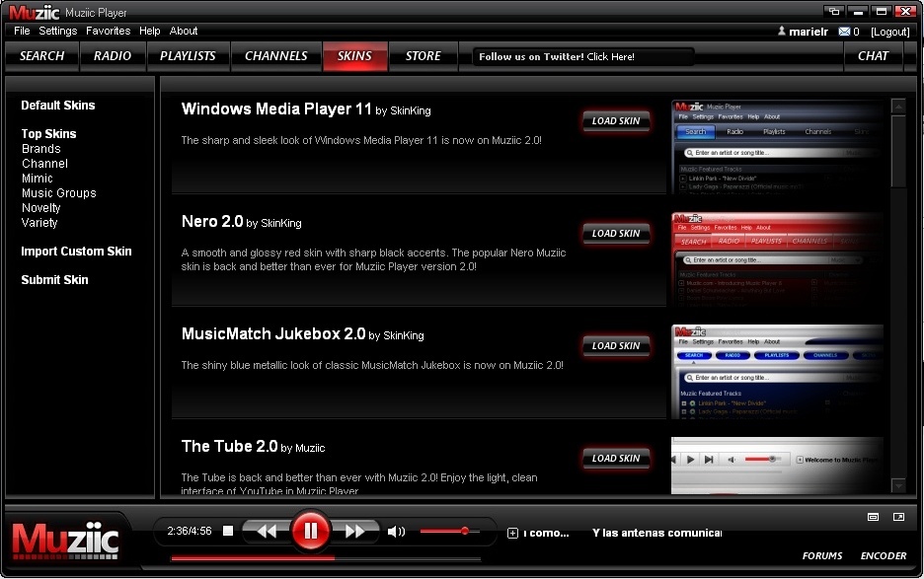Open the RADIO tab
This screenshot has height=579, width=924.
click(113, 56)
